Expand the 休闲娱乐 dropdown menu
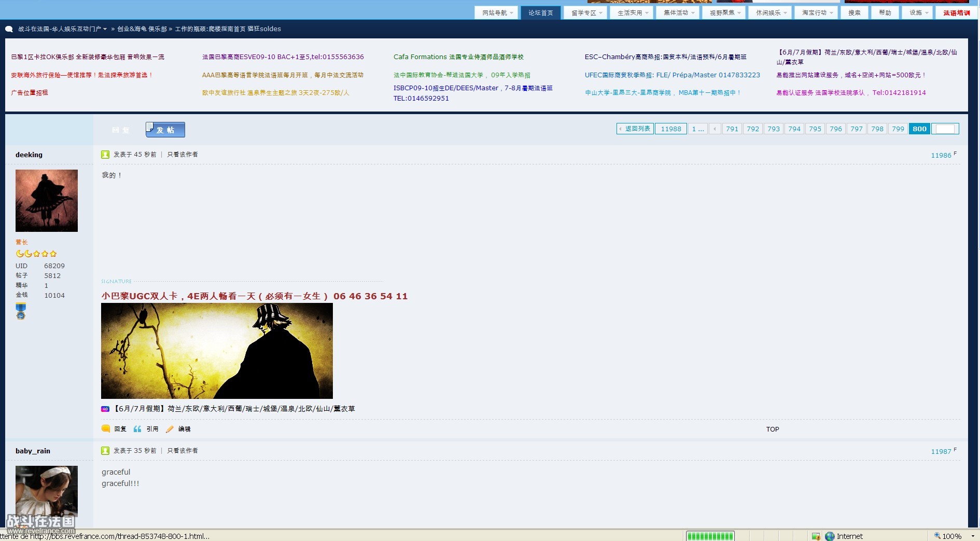Viewport: 980px width, 541px height. (770, 13)
